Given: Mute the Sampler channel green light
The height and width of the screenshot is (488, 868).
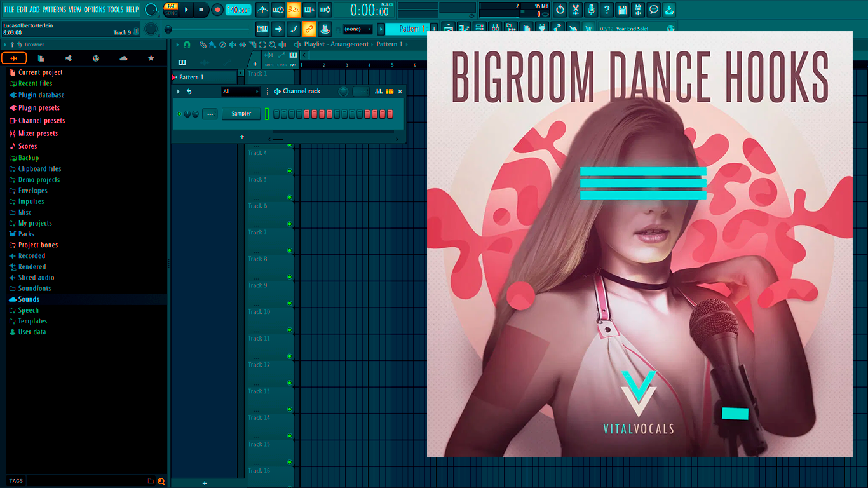Looking at the screenshot, I should click(179, 114).
